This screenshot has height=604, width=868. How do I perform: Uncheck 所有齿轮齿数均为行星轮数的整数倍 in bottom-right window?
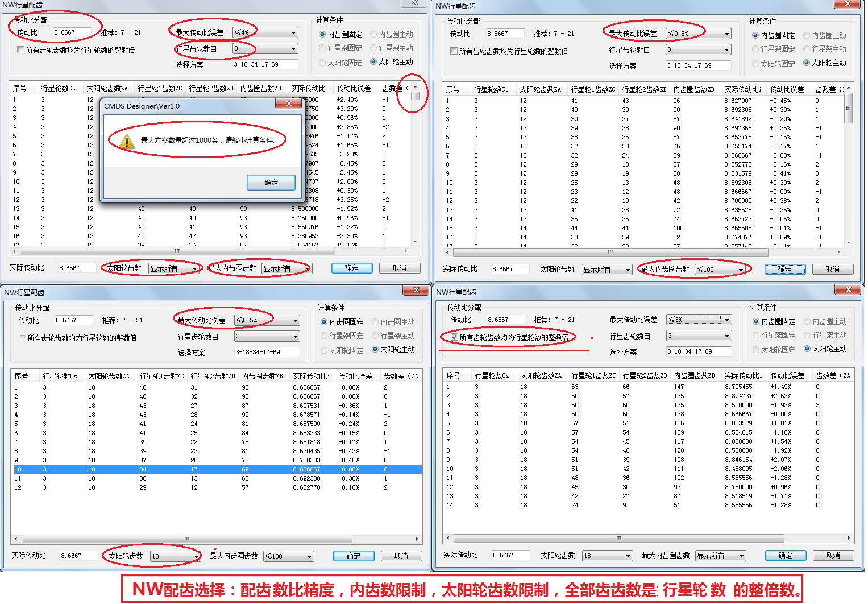point(455,337)
